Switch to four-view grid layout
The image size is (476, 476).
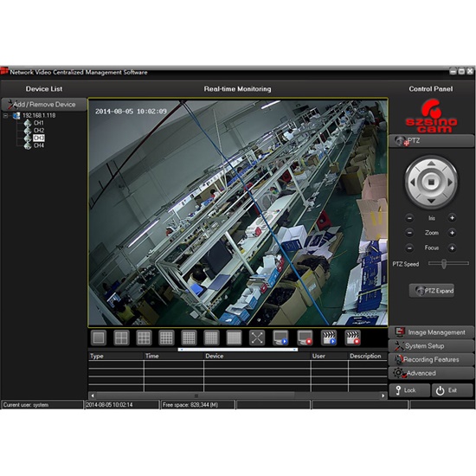point(121,338)
